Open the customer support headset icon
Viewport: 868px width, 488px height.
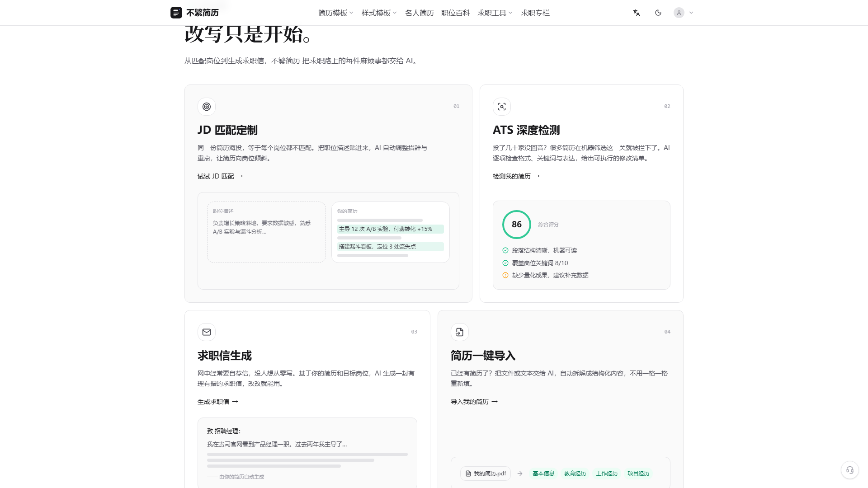pos(850,470)
